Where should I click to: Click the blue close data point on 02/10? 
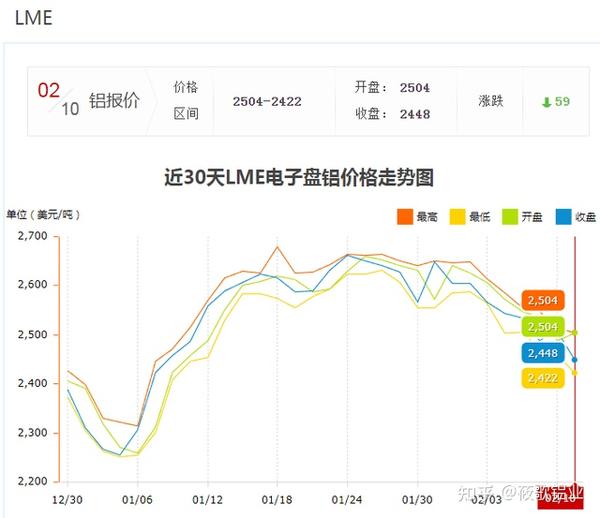tap(574, 360)
